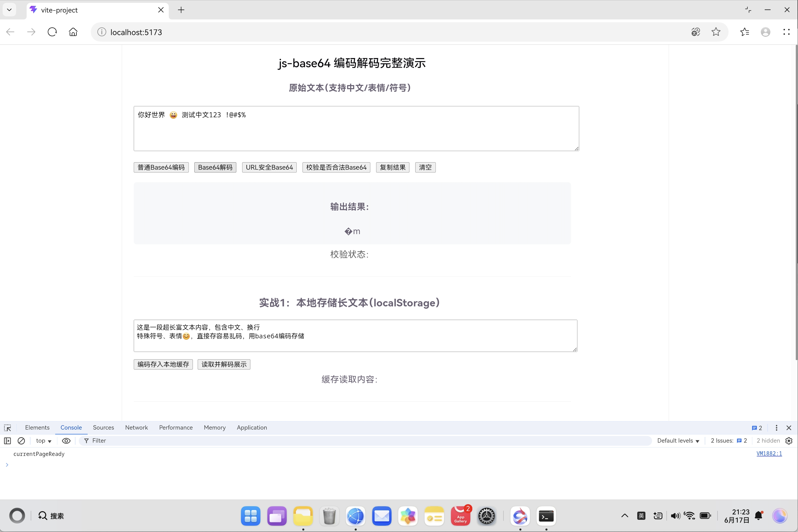Expand the system tray hidden icons arrow
This screenshot has height=532, width=798.
[x=625, y=516]
